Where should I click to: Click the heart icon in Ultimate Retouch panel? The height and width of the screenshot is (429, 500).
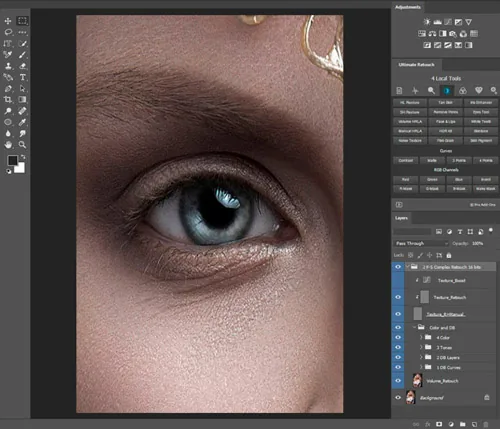point(479,90)
